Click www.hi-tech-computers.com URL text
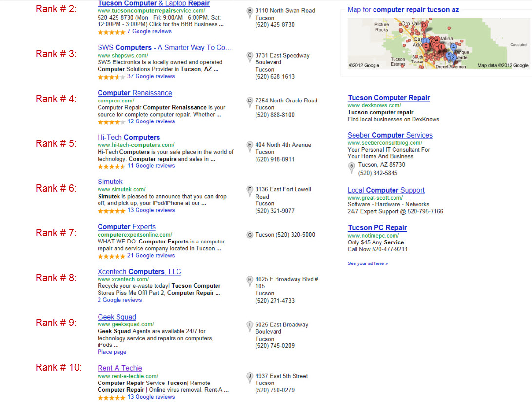 click(136, 145)
